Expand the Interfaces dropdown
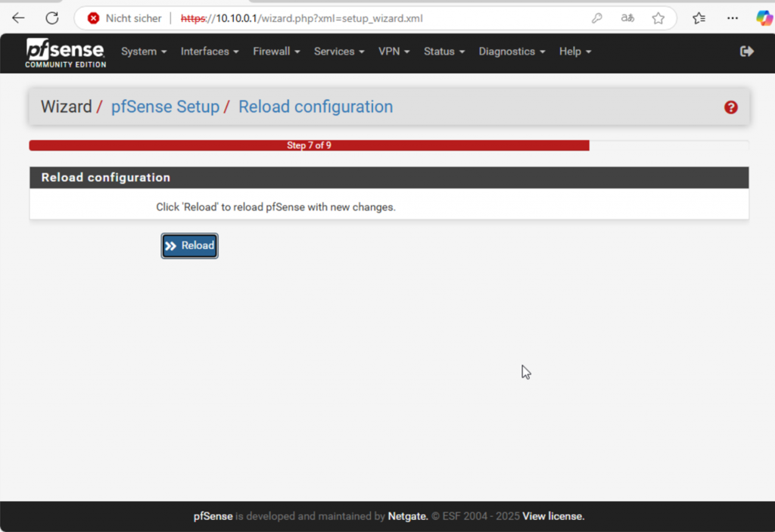Screen dimensions: 775x532 click(x=210, y=51)
